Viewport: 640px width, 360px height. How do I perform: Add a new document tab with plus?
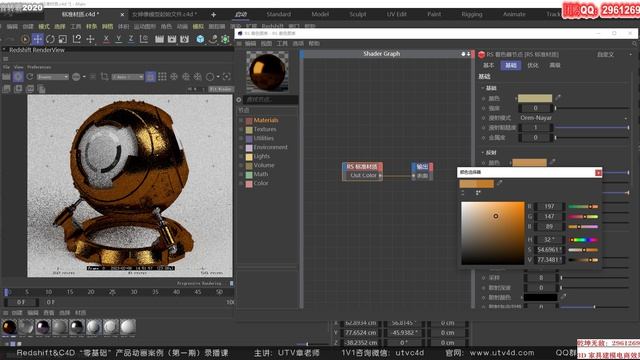[x=213, y=15]
